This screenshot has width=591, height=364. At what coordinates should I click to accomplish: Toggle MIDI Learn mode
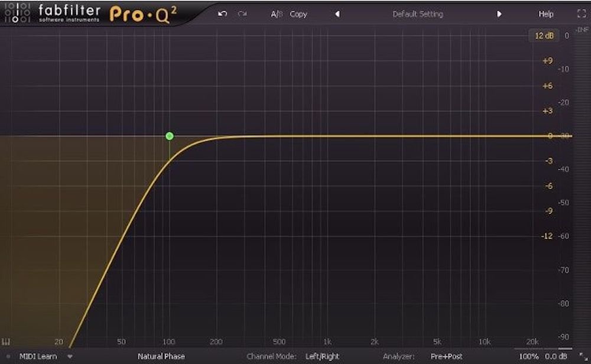[x=38, y=356]
